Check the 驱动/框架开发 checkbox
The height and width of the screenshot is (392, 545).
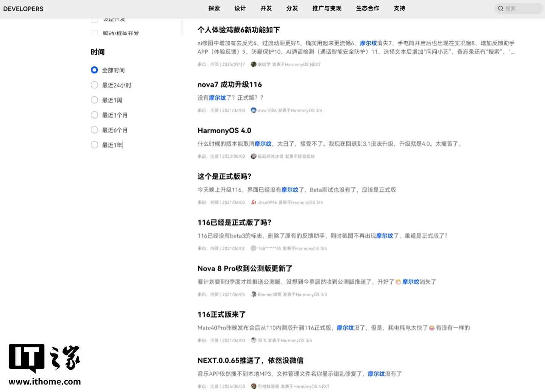pyautogui.click(x=94, y=33)
